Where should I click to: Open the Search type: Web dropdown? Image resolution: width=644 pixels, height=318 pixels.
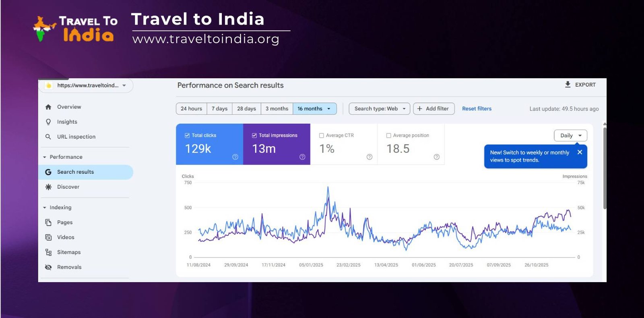[380, 109]
